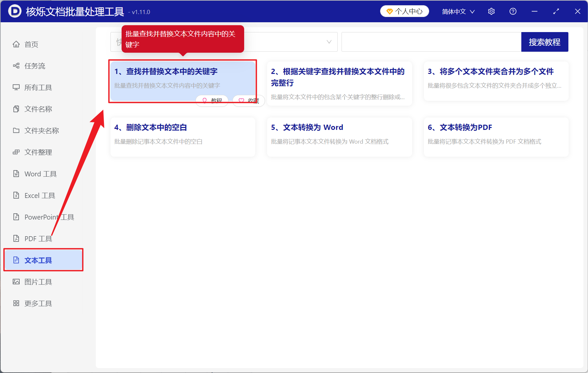This screenshot has width=588, height=373.
Task: Open the help question mark icon
Action: coord(513,11)
